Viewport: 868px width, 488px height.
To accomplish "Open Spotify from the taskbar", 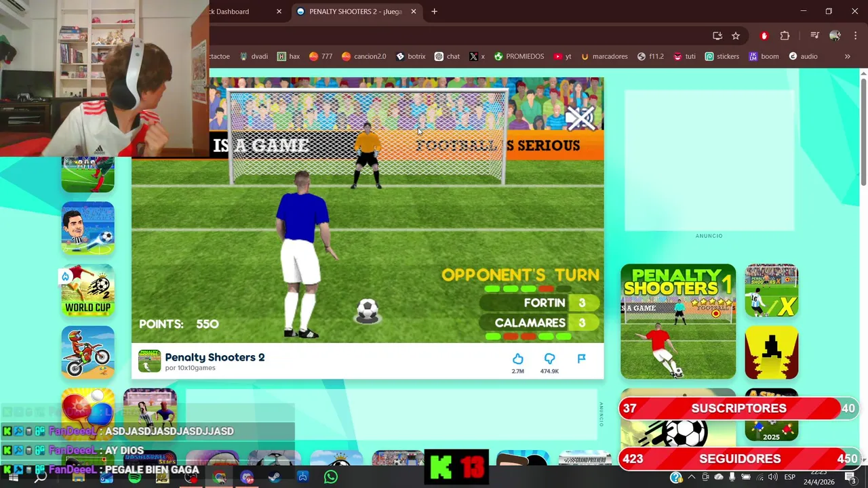I will (x=134, y=477).
